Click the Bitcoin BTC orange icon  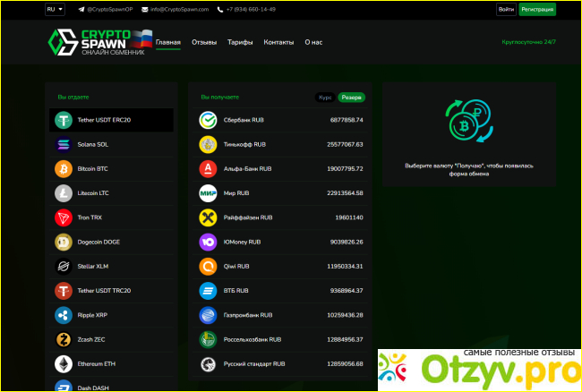pos(64,168)
